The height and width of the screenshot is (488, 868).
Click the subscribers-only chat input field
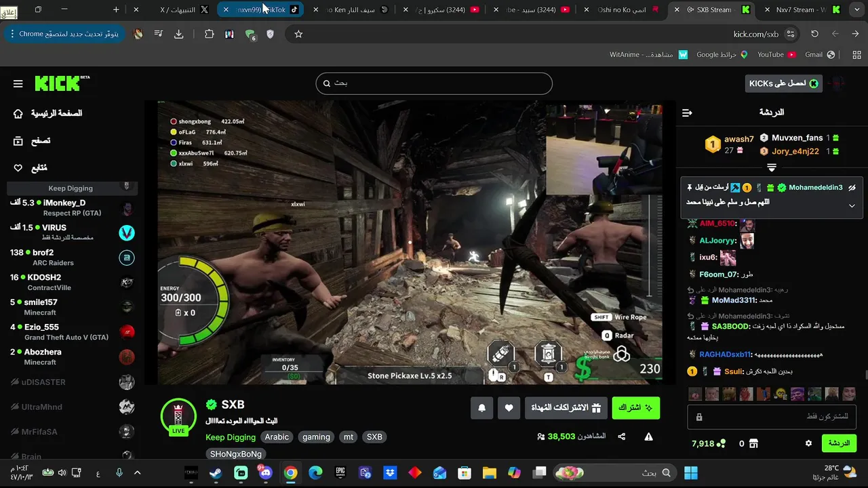[x=772, y=417]
